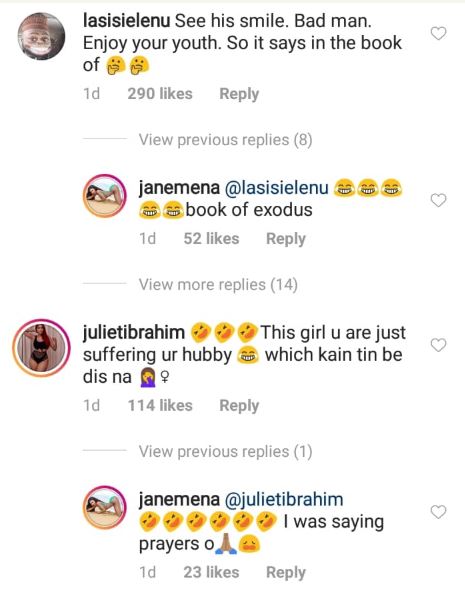
Task: Open janemena's avatar beside prayers reply
Action: (x=105, y=507)
